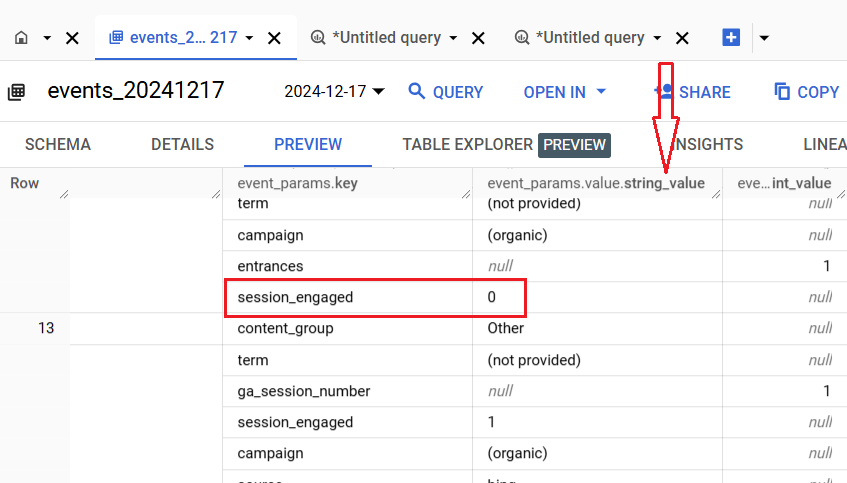Click event_params.value.string_value column header
This screenshot has width=847, height=483.
[596, 183]
